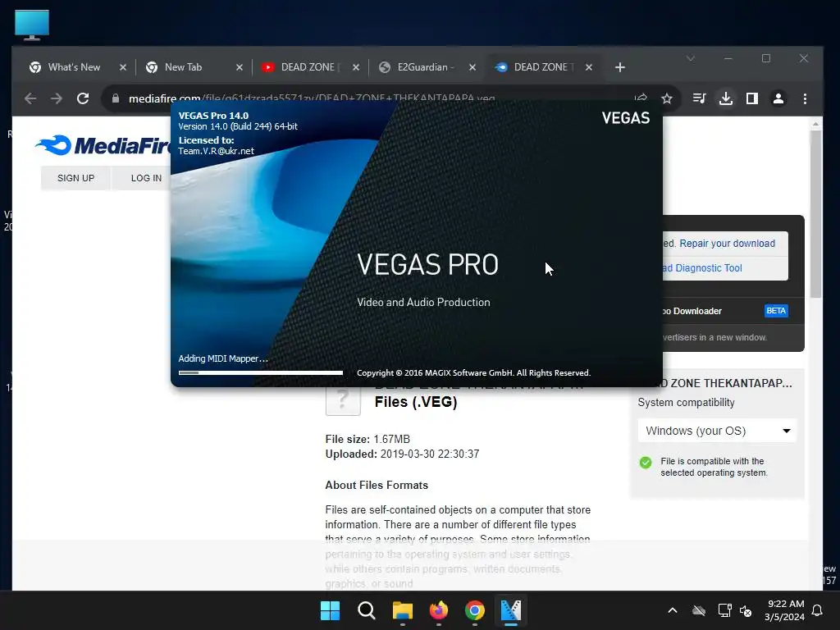Click SIGN UP button
The height and width of the screenshot is (630, 840).
pos(75,178)
